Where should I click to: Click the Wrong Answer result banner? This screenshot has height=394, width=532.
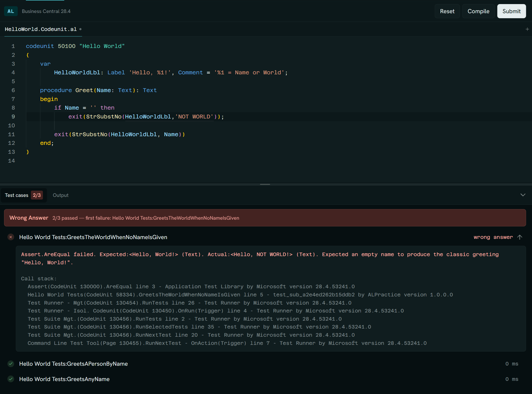[265, 218]
